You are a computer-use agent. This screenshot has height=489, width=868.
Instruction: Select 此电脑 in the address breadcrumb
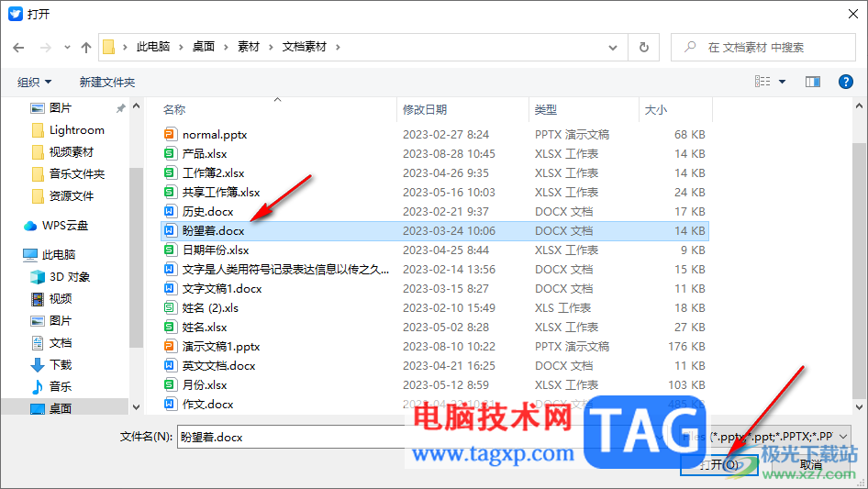coord(153,47)
